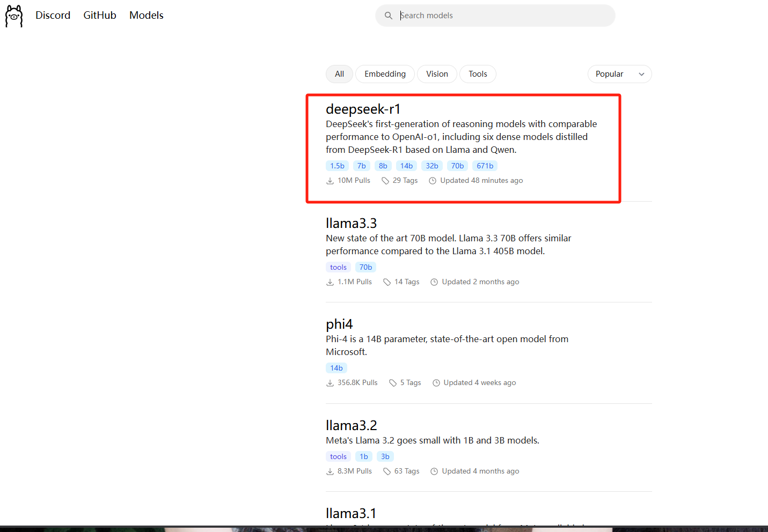Click the '5 Tags' text

click(x=411, y=383)
